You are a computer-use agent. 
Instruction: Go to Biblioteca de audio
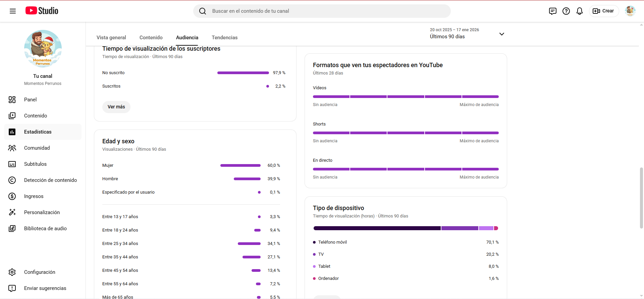[x=45, y=229]
